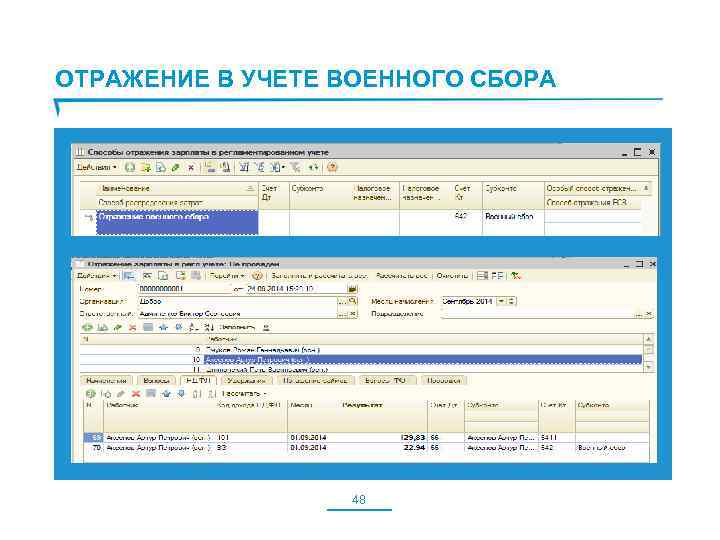Open the orange help icon in Способы отражения toolbar
Viewport: 720px width, 540px height.
pyautogui.click(x=332, y=168)
